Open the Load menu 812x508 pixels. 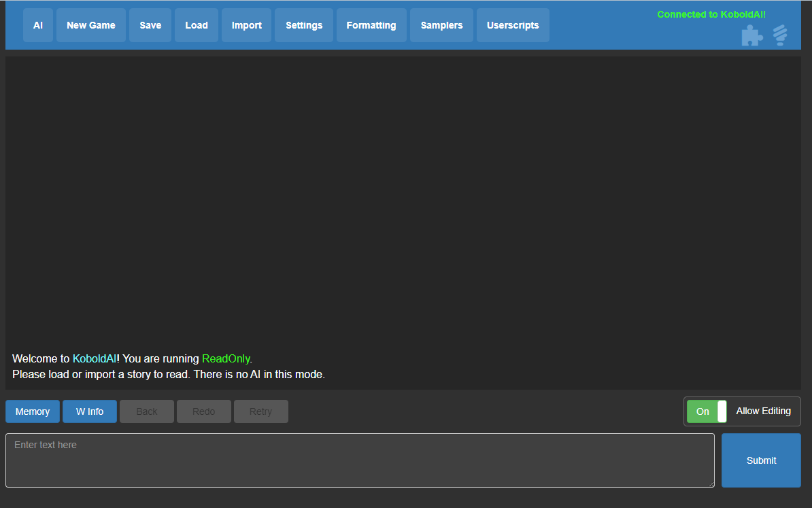tap(197, 25)
